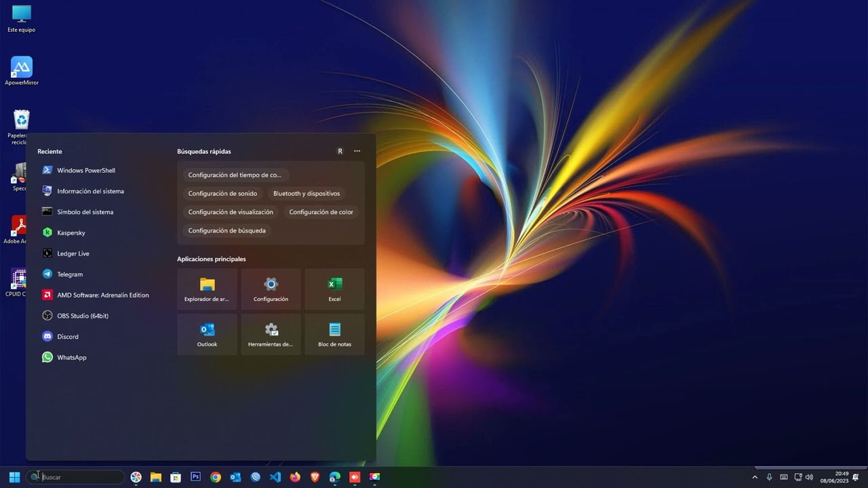Open Bluetooth y dispositivos quick search
Viewport: 868px width, 488px height.
coord(307,193)
